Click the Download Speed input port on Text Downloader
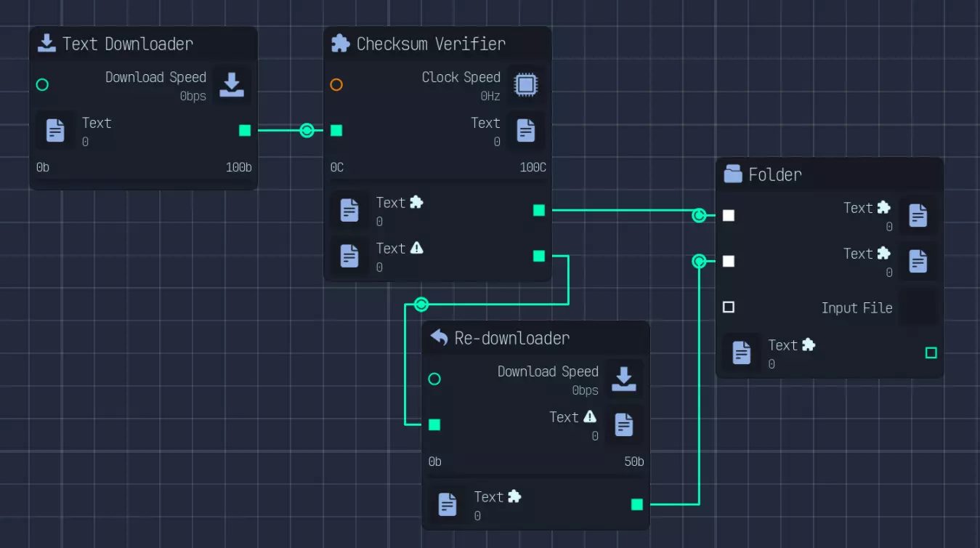980x548 pixels. click(42, 85)
